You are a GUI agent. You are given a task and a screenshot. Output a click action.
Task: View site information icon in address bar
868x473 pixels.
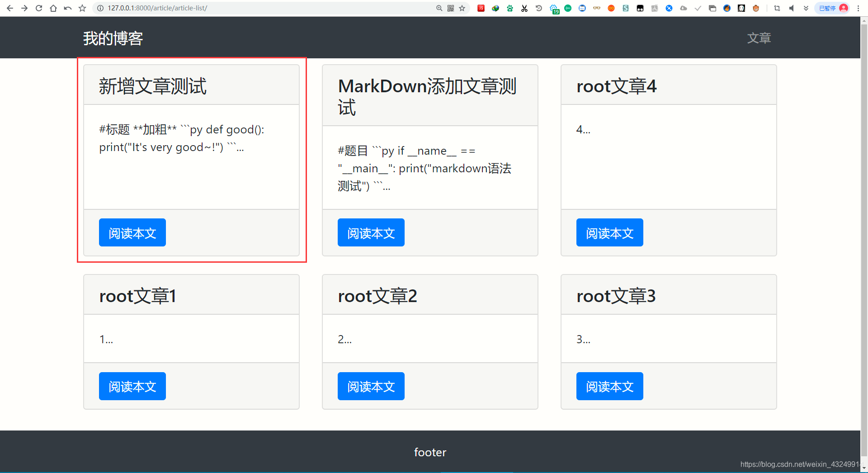(x=101, y=8)
